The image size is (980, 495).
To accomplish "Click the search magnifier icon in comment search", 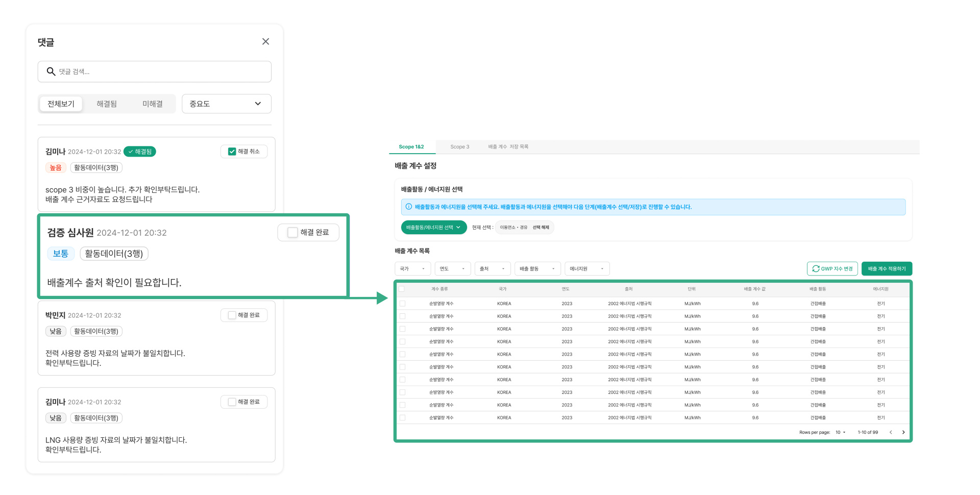I will click(x=51, y=71).
